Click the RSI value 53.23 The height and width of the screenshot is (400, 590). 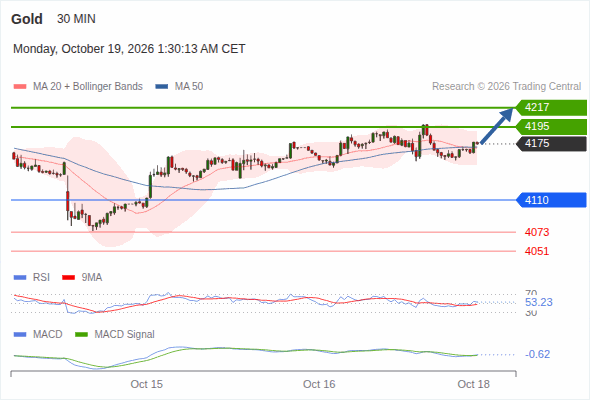point(539,302)
